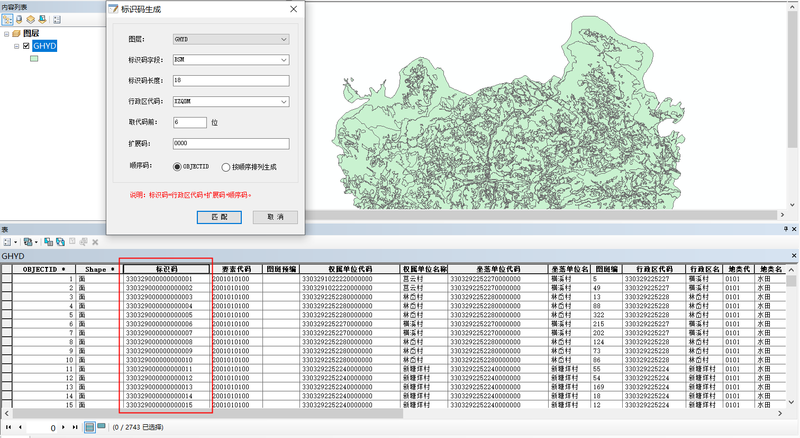Click the Table Options icon
This screenshot has height=438, width=800.
click(7, 242)
